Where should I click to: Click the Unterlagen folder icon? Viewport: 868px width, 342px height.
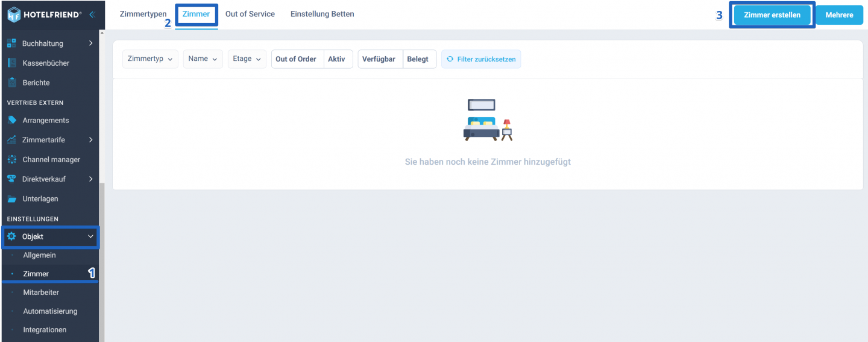(11, 198)
